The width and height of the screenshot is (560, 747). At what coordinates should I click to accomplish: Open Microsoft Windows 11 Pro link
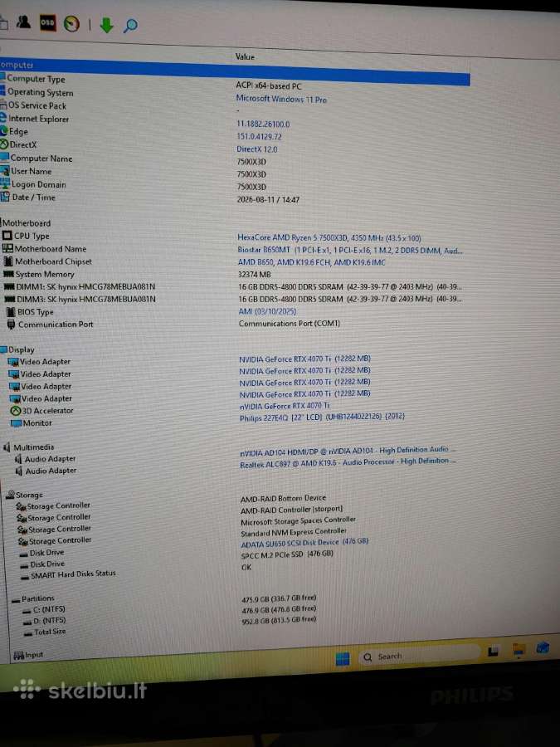[281, 99]
